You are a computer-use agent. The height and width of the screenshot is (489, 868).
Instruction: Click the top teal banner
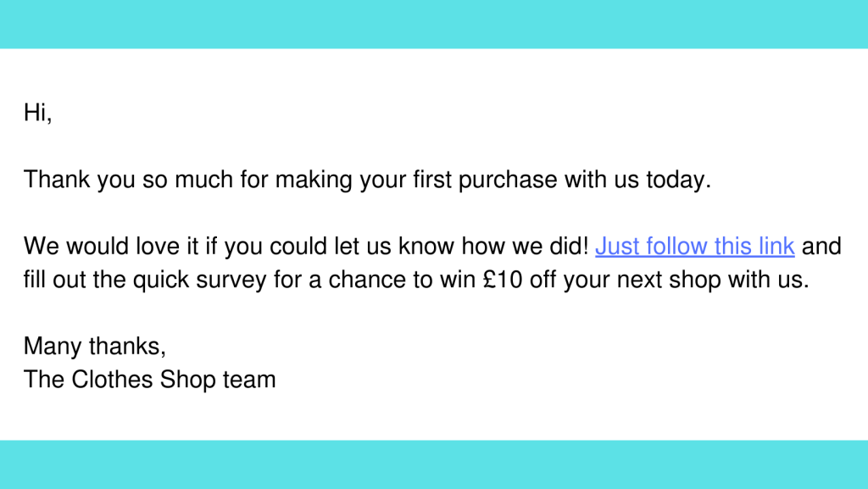(434, 24)
